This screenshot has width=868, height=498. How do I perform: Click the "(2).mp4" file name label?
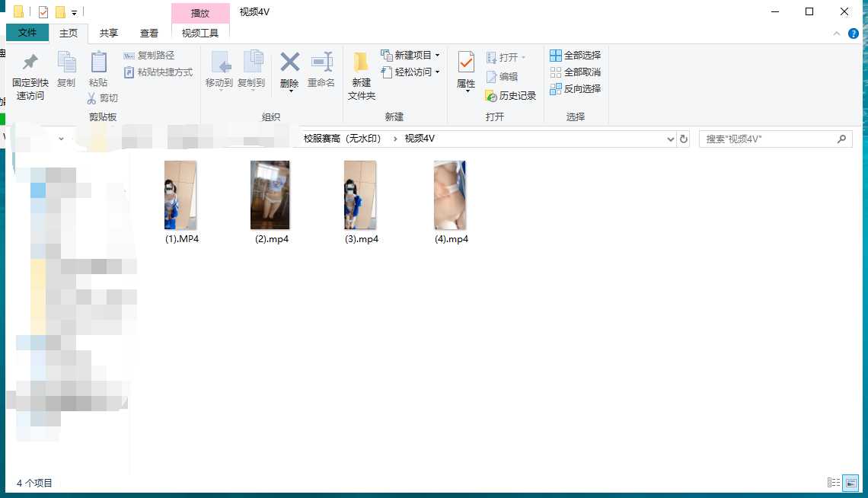pos(272,239)
